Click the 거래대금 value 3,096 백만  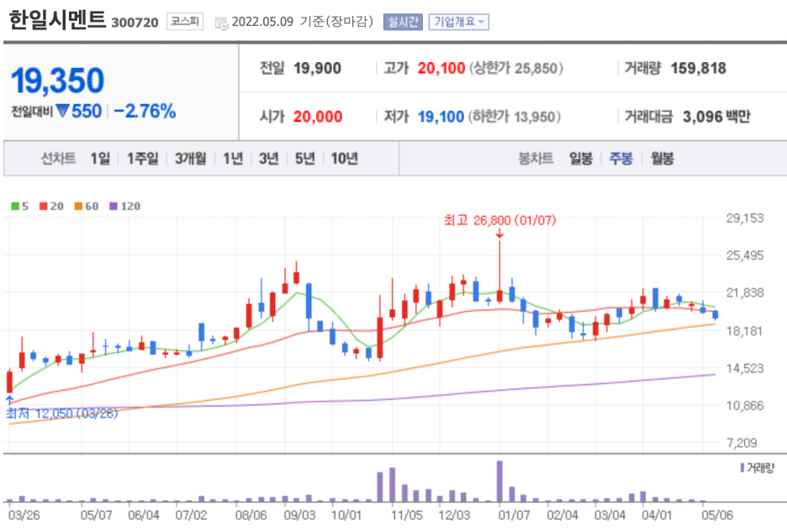[x=716, y=117]
